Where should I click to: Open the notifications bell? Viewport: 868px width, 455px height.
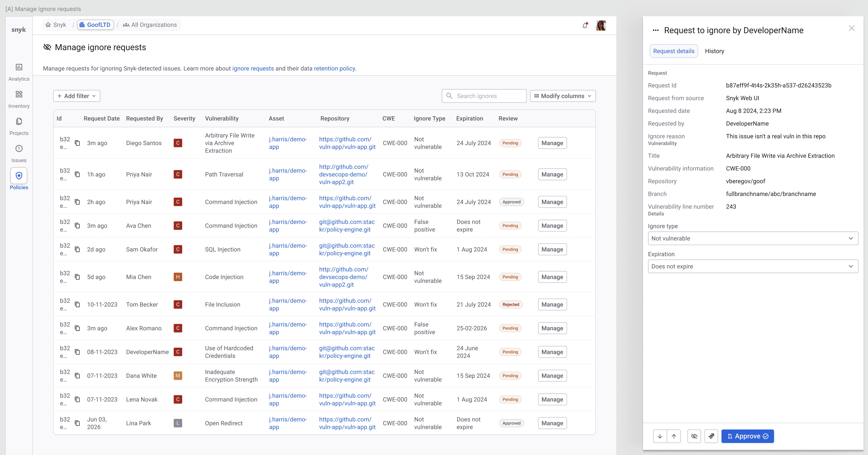(585, 26)
